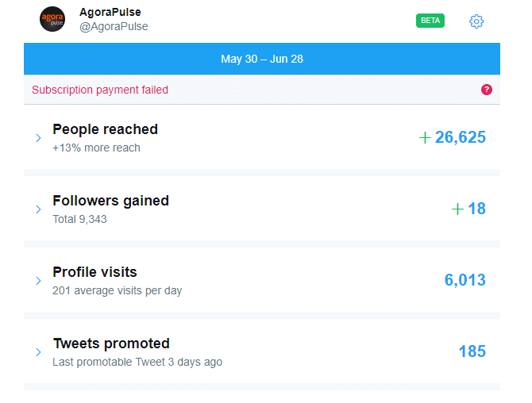The image size is (532, 403).
Task: Click the AgoraPulse profile avatar
Action: [x=52, y=19]
